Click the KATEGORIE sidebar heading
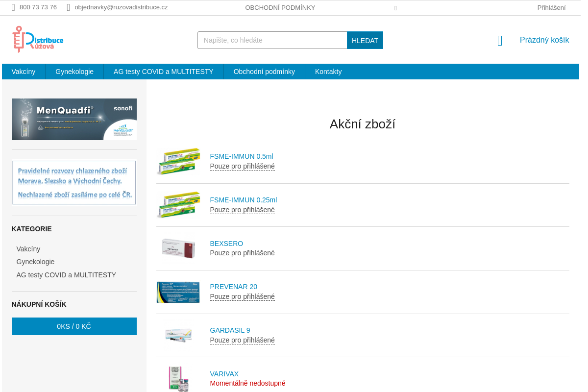This screenshot has width=588, height=392. pyautogui.click(x=32, y=229)
